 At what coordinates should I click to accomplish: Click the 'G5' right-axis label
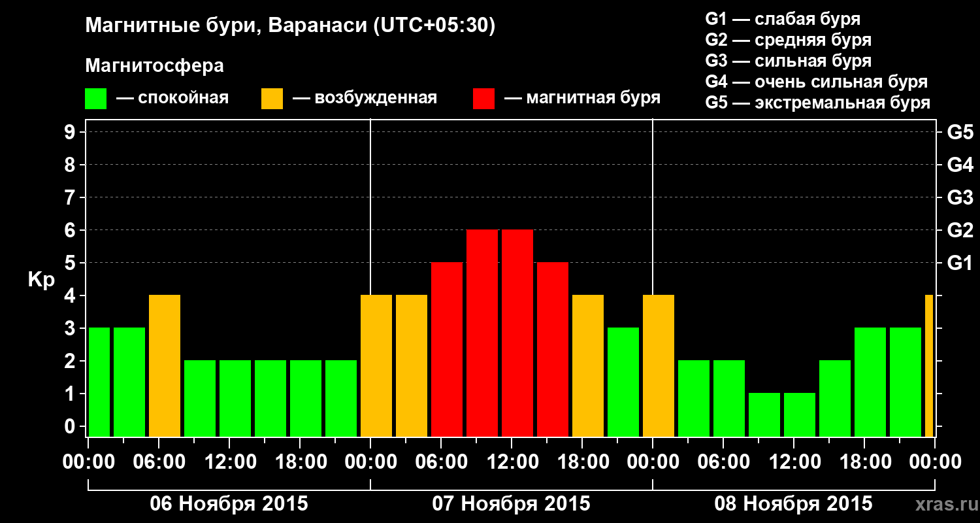960,132
